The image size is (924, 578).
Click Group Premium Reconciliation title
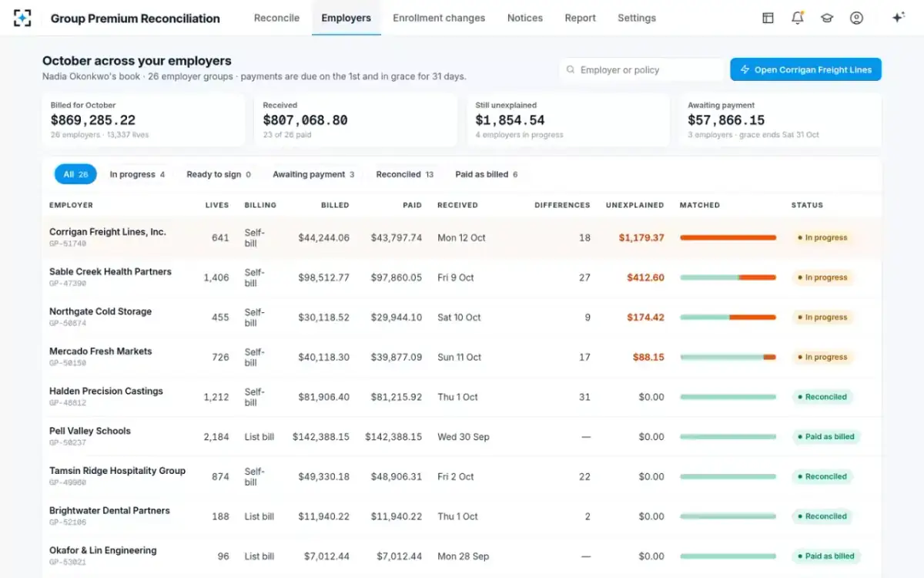click(x=135, y=18)
